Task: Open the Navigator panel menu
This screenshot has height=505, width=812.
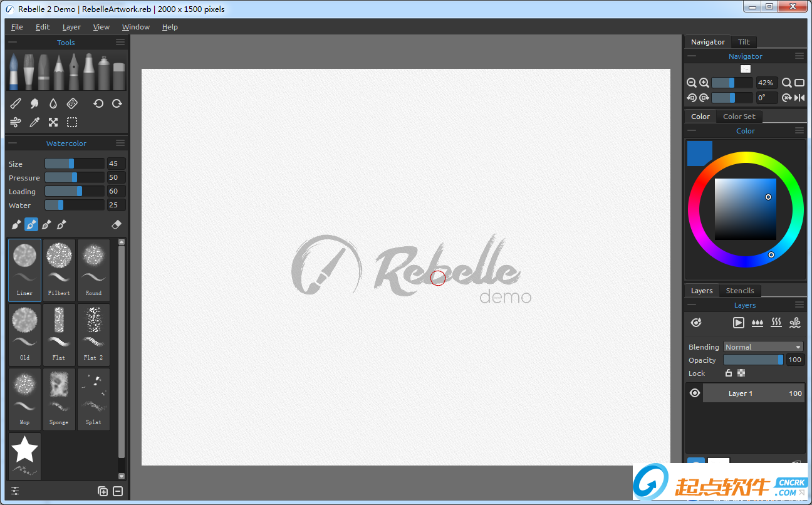Action: coord(799,56)
